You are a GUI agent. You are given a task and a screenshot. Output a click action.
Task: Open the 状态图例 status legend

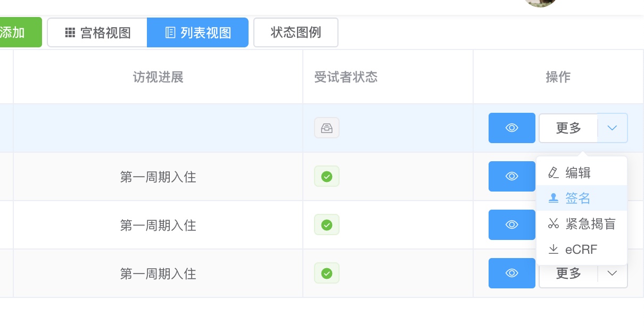pyautogui.click(x=296, y=32)
